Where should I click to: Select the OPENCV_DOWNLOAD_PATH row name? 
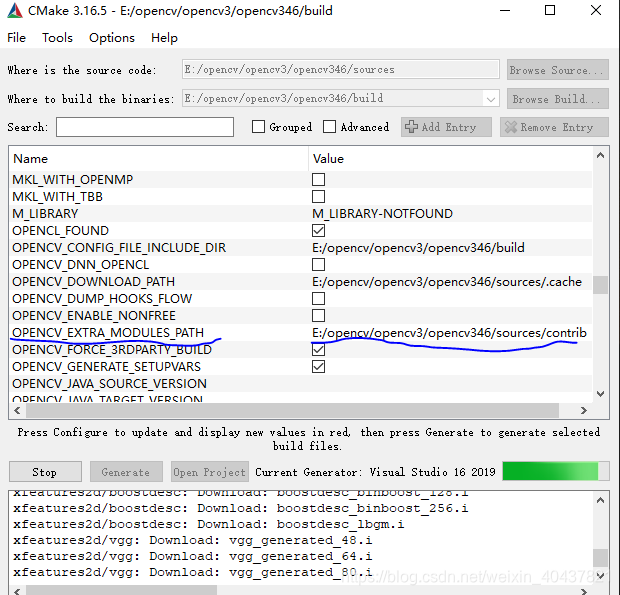point(93,281)
